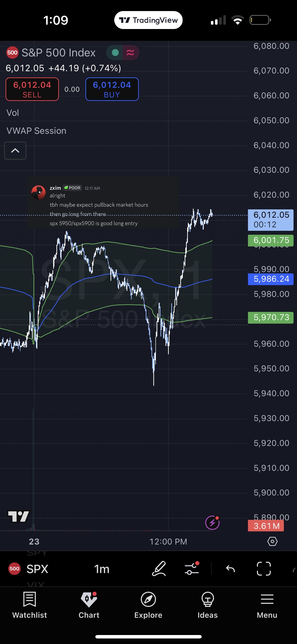Screen dimensions: 297x644
Task: Tap the pink approximate-data wave icon
Action: [x=130, y=53]
